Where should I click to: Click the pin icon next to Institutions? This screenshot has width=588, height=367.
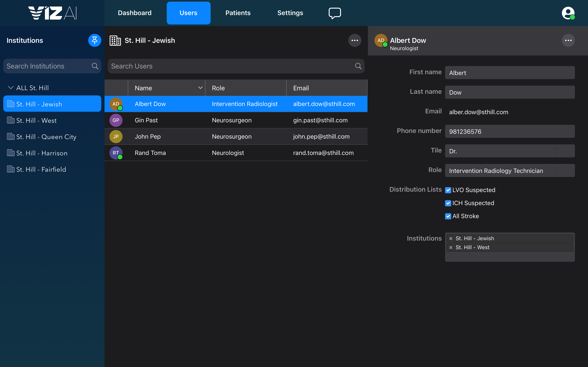(95, 40)
